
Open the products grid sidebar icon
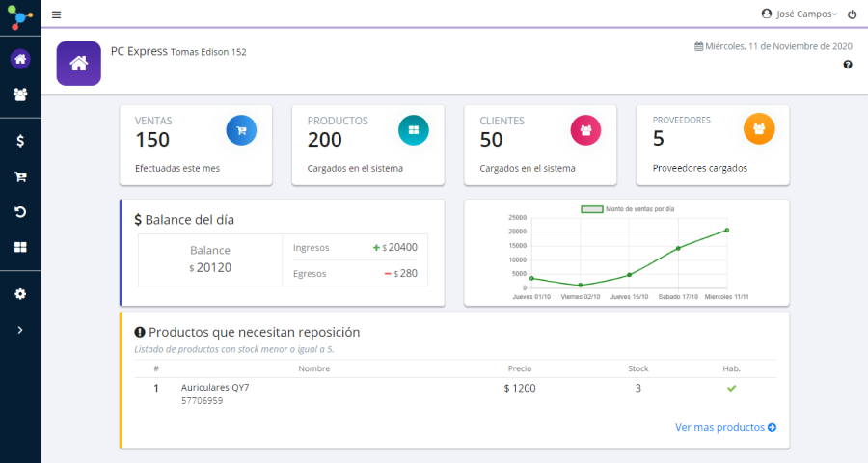20,248
